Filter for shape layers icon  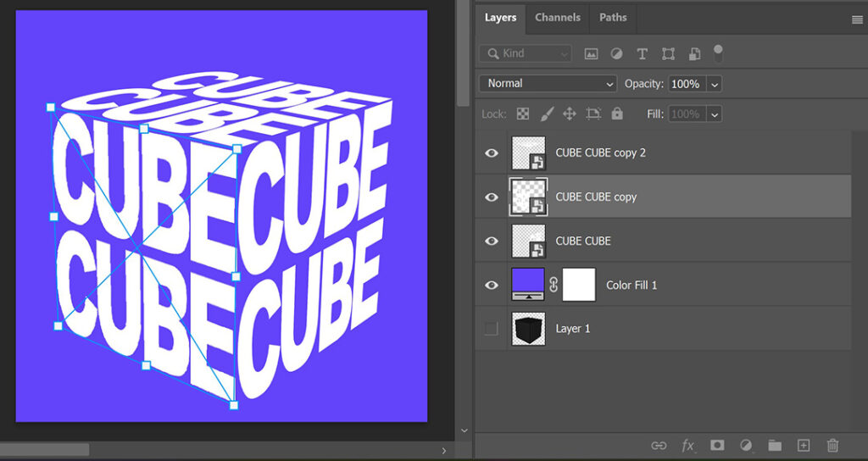pyautogui.click(x=668, y=53)
